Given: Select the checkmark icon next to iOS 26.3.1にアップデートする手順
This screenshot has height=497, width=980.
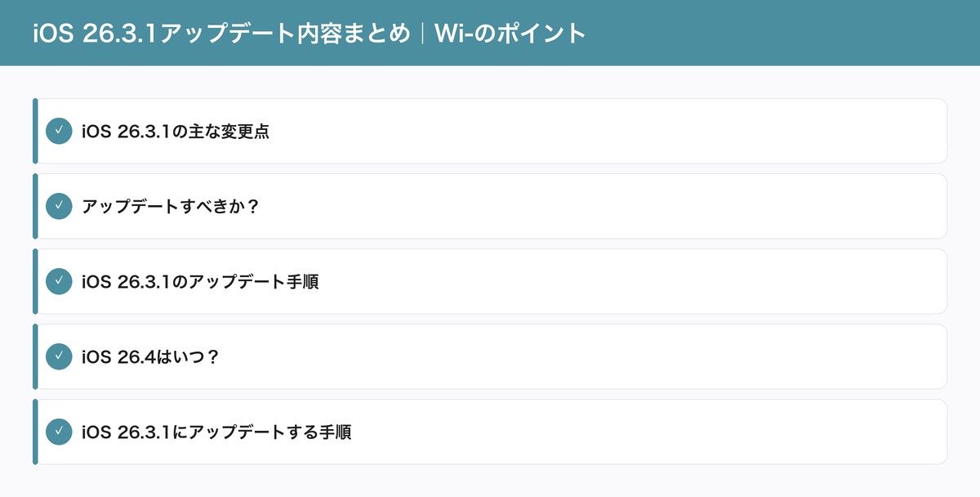Looking at the screenshot, I should point(59,432).
